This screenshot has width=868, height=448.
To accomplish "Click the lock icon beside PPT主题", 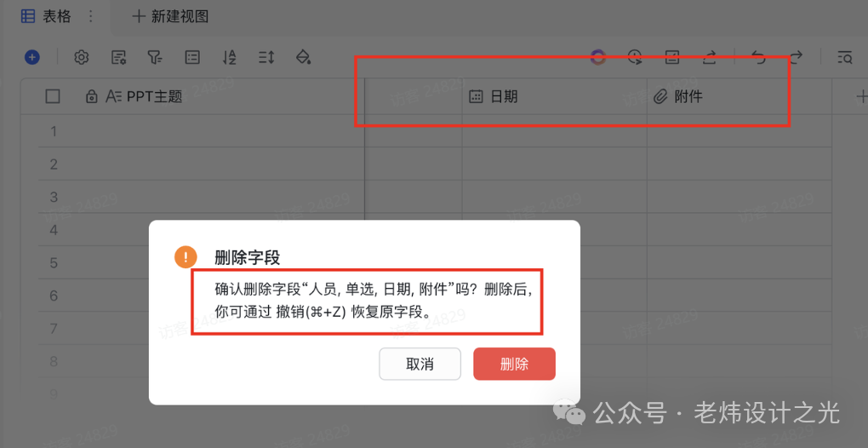I will pyautogui.click(x=91, y=97).
